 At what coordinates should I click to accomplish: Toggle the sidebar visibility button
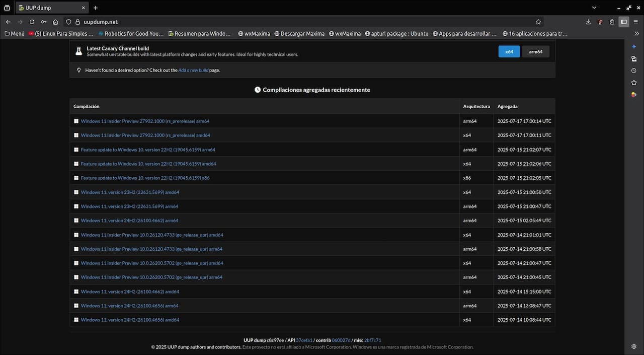[x=624, y=22]
